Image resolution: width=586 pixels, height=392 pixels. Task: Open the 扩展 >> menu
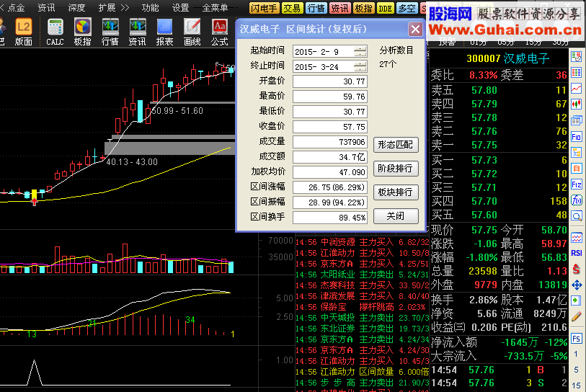pyautogui.click(x=114, y=7)
